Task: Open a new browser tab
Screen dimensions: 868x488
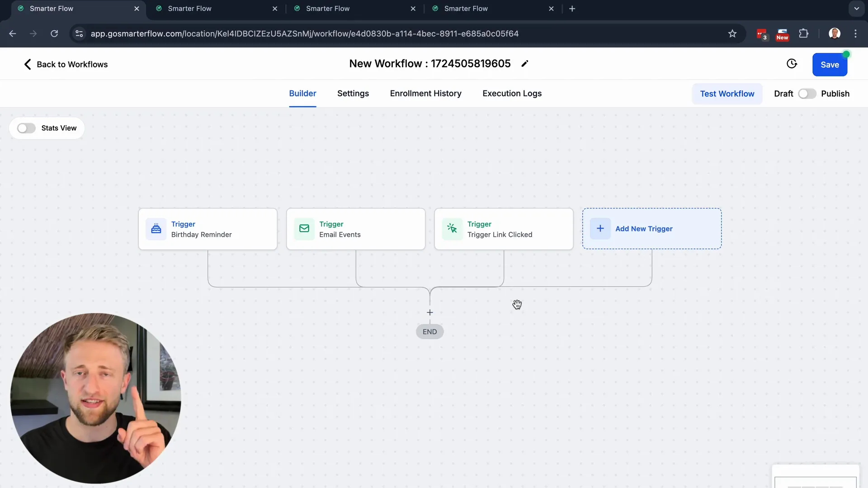Action: (x=572, y=9)
